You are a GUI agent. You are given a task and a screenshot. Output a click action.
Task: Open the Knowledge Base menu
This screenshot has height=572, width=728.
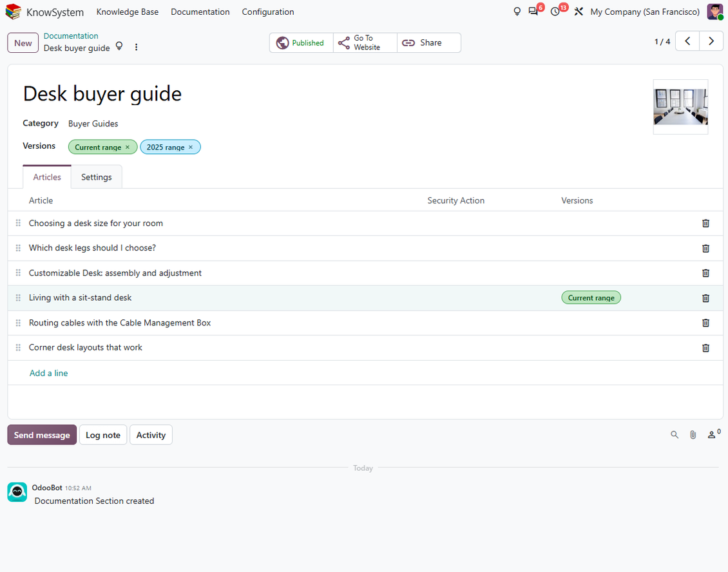coord(127,12)
